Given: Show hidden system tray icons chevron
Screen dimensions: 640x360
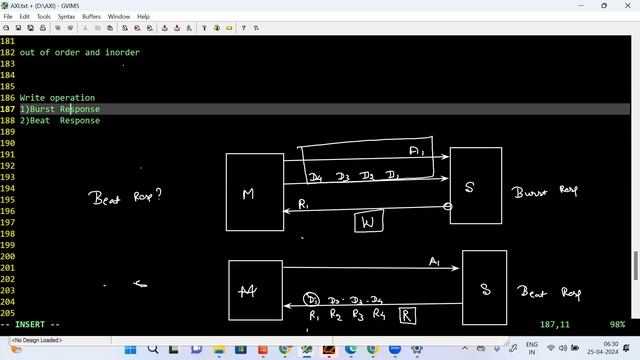Looking at the screenshot, I should coord(465,348).
